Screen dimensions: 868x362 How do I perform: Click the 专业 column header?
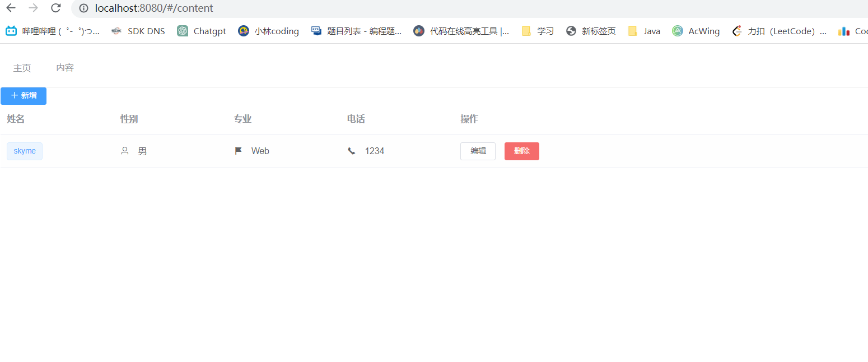[x=242, y=119]
